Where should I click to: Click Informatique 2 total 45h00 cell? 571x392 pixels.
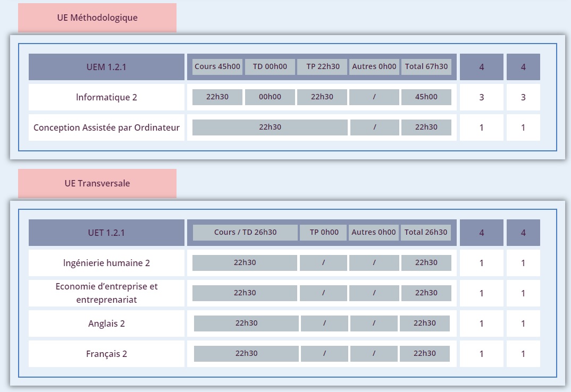pos(426,97)
